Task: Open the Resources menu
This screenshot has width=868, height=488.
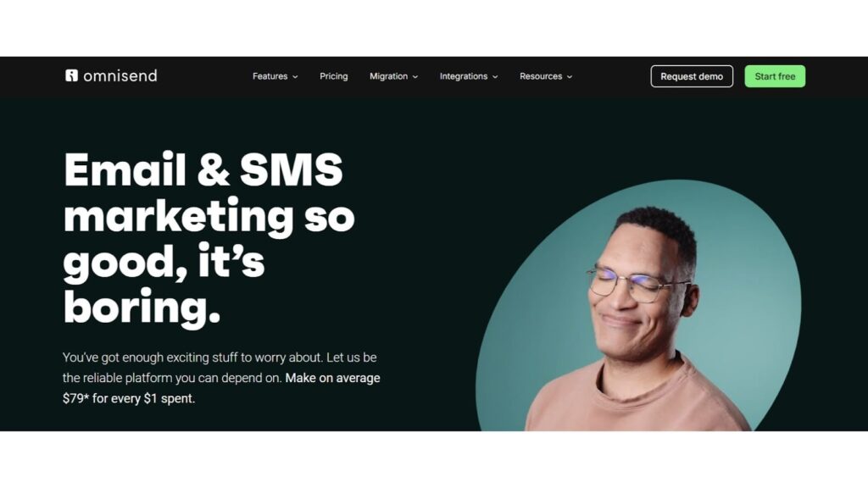Action: 541,76
